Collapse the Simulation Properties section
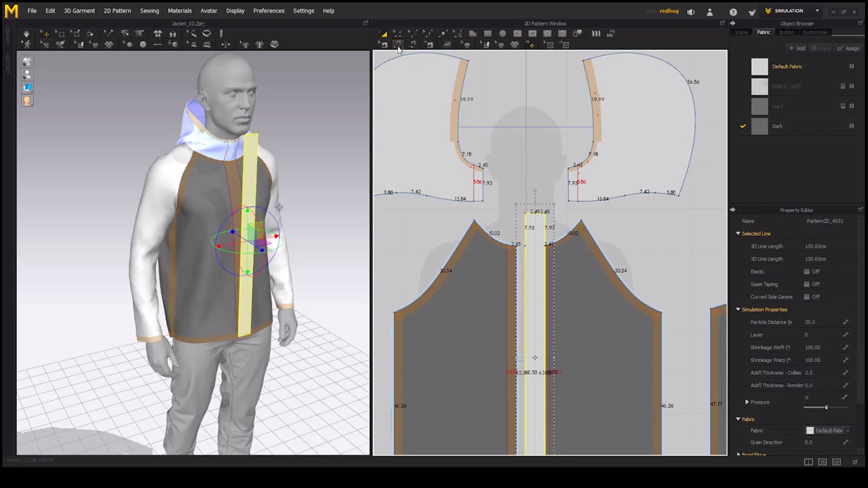The height and width of the screenshot is (488, 868). click(738, 309)
